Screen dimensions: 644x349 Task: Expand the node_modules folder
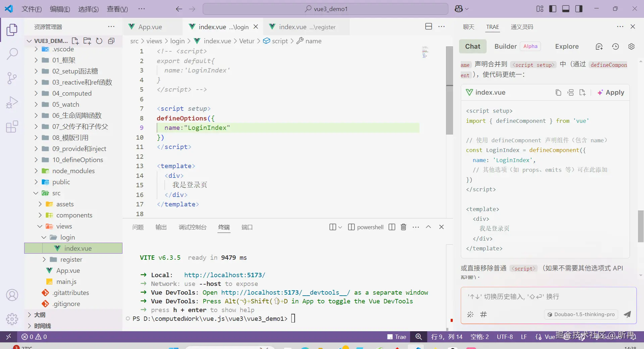pyautogui.click(x=36, y=171)
